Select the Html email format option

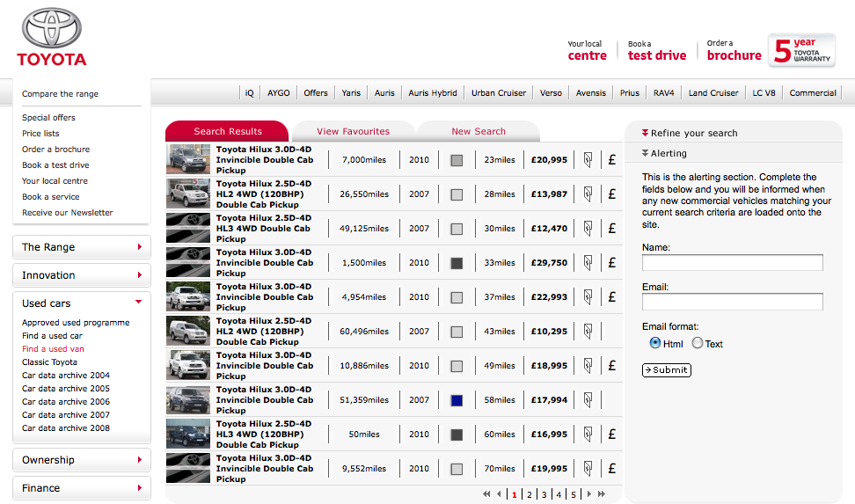click(x=655, y=343)
